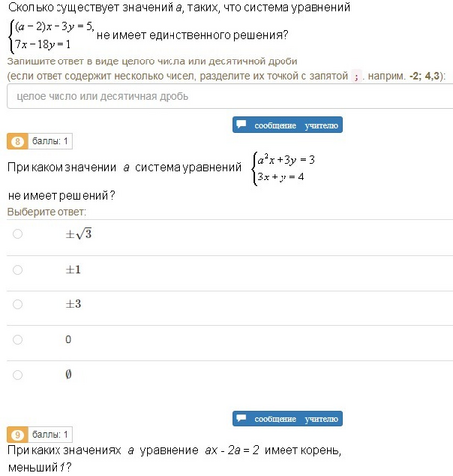Click the ∅ answer symbol text

pyautogui.click(x=68, y=375)
